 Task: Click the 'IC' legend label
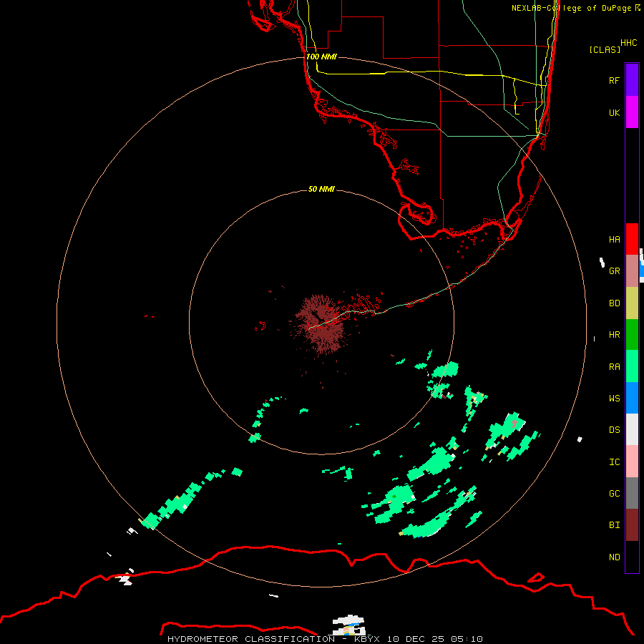click(x=614, y=462)
